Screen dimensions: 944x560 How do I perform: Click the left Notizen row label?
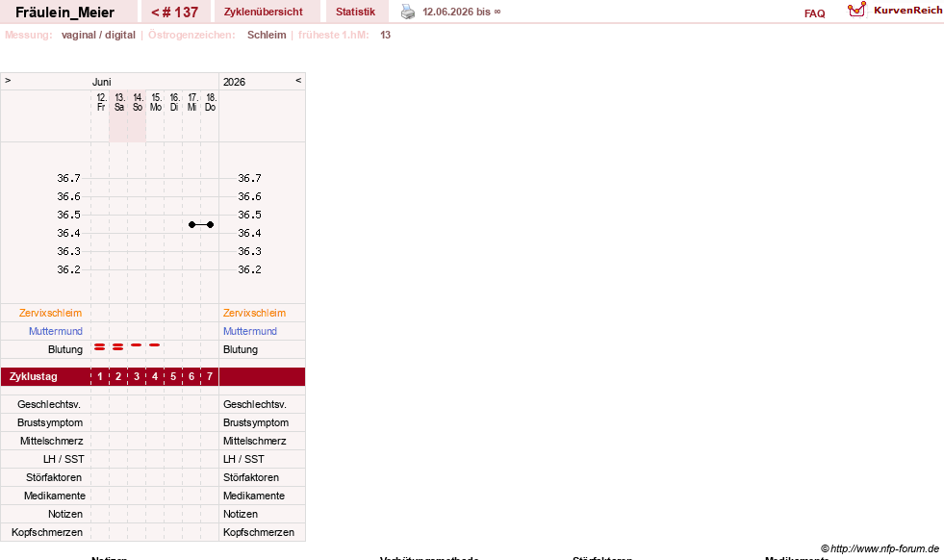(65, 514)
